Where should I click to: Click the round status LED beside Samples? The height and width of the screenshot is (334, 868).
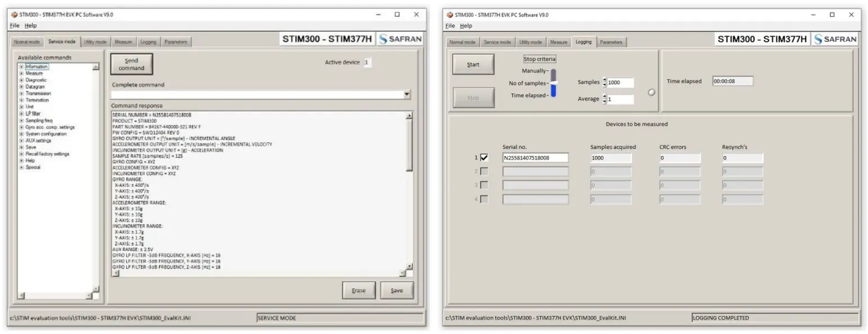pyautogui.click(x=652, y=93)
